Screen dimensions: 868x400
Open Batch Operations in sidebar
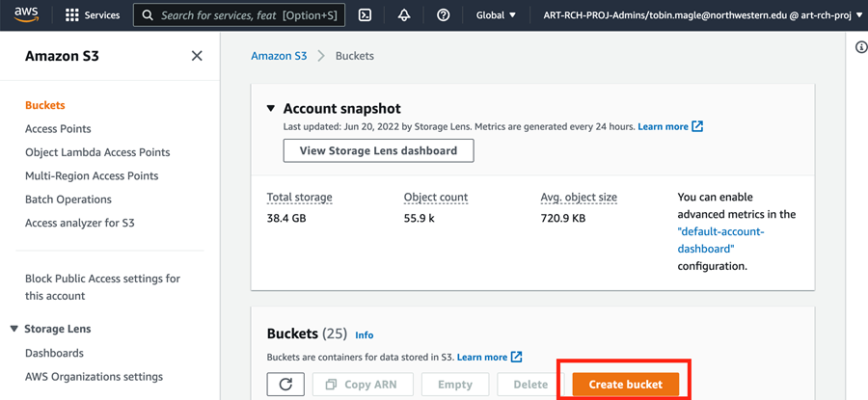(x=68, y=200)
